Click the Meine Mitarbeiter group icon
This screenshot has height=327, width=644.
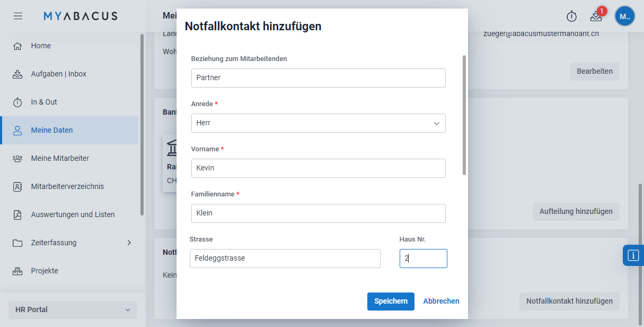coord(17,159)
